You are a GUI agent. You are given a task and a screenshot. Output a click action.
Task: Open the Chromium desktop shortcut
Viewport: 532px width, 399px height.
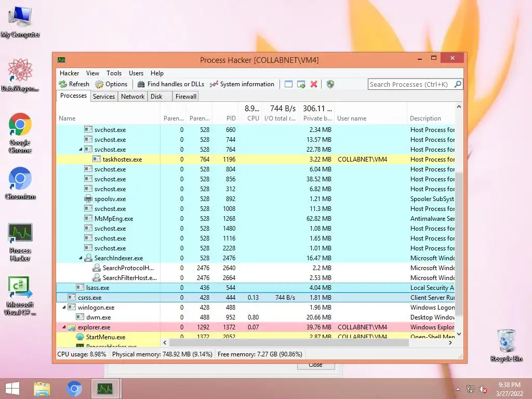[x=20, y=183]
